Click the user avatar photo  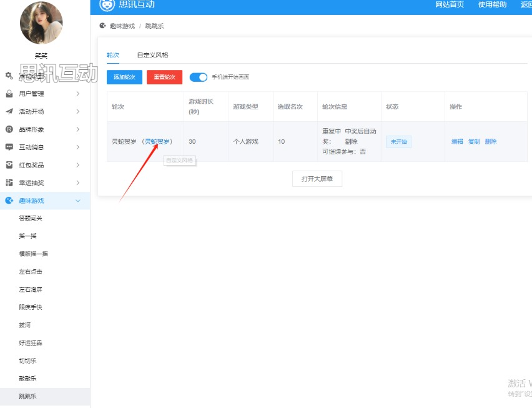[41, 22]
